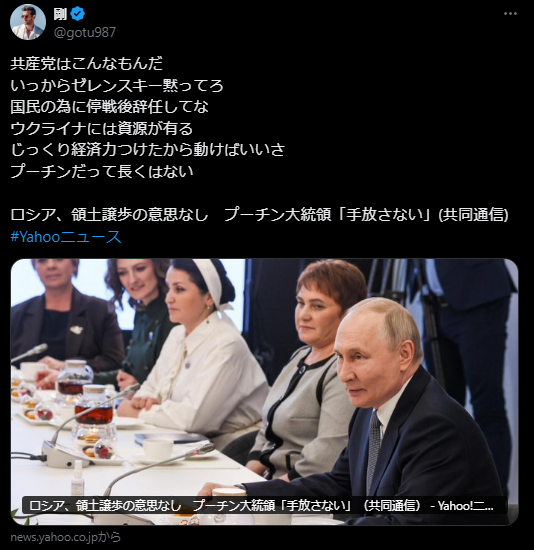Open the profile avatar of user 剛
The width and height of the screenshot is (534, 550).
(28, 22)
